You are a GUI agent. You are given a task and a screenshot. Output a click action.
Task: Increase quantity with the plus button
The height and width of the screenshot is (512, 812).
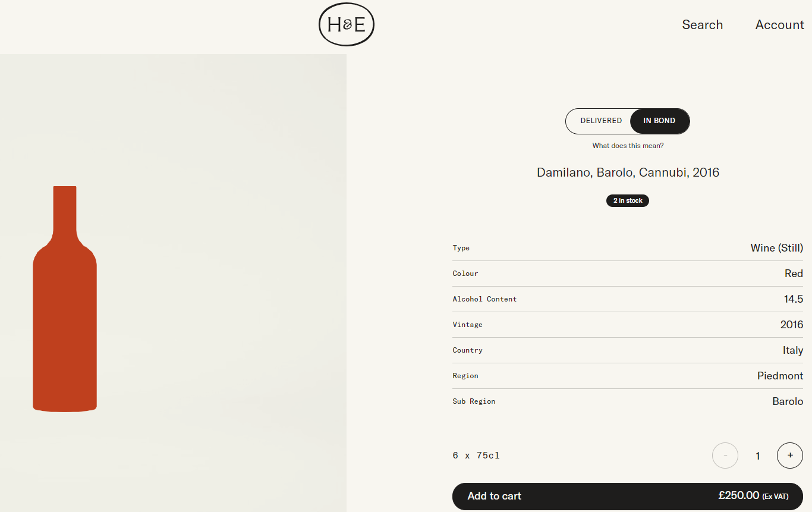click(790, 456)
